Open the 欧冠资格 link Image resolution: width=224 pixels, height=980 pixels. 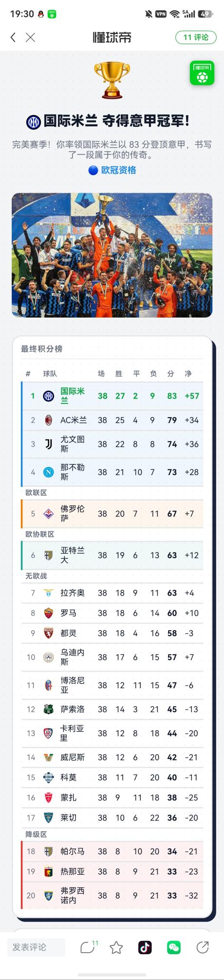tap(112, 170)
